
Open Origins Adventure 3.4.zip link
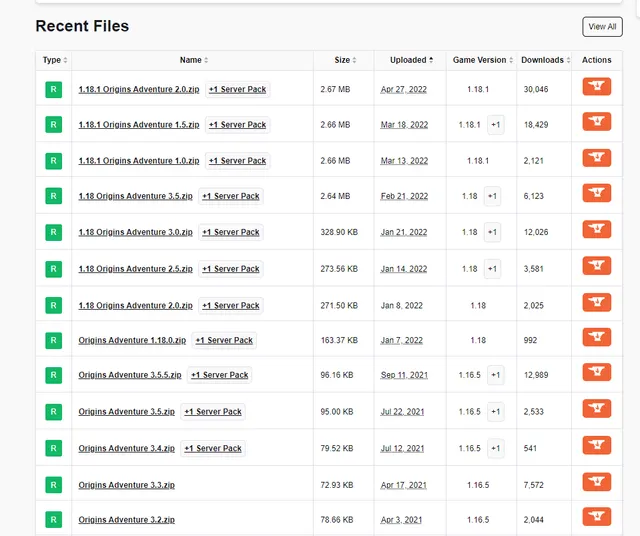[127, 448]
